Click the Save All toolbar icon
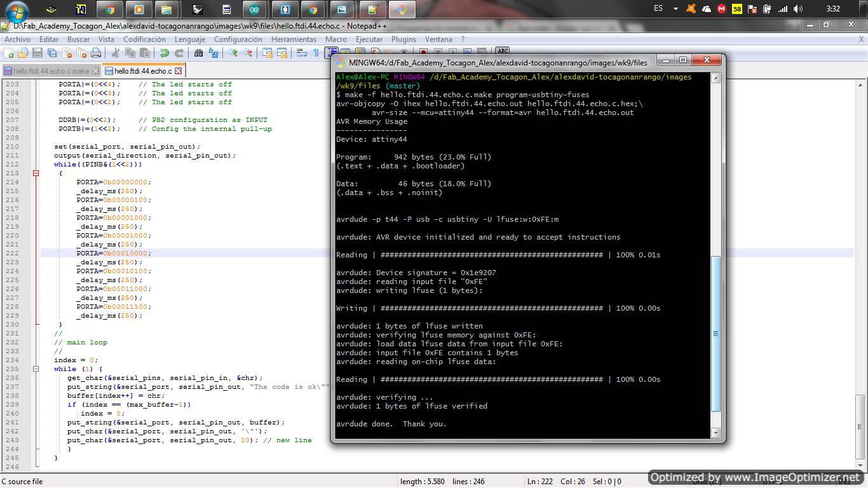The image size is (868, 488). click(x=51, y=53)
